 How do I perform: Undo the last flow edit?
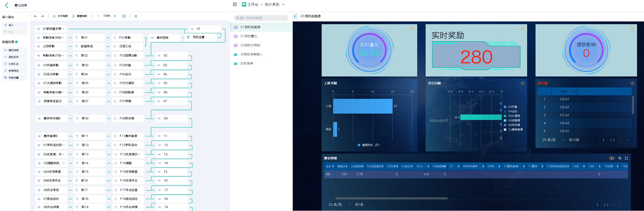click(x=35, y=16)
